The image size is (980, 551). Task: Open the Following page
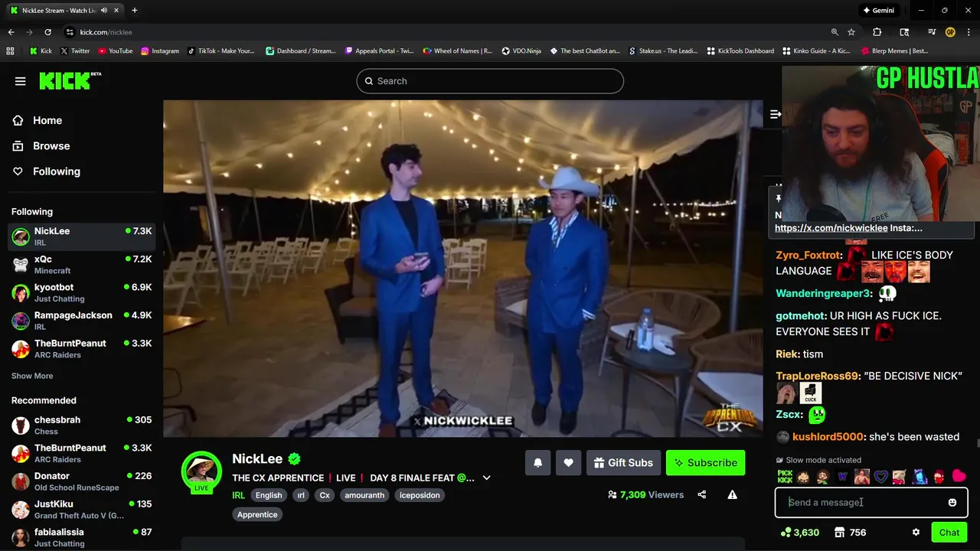[x=57, y=171]
